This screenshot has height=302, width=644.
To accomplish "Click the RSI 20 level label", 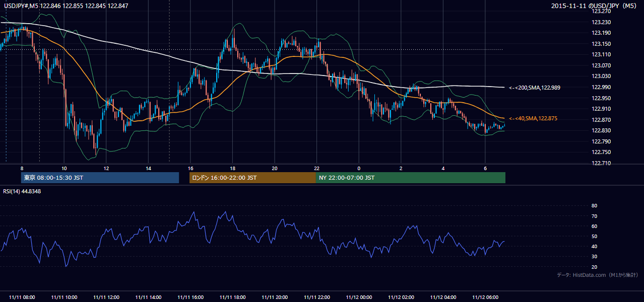I will coord(594,267).
